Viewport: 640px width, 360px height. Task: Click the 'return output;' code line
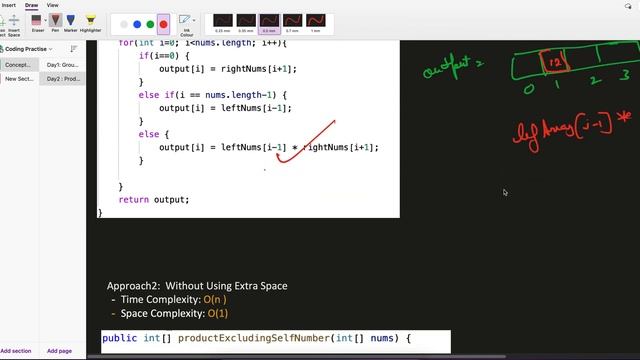point(154,200)
